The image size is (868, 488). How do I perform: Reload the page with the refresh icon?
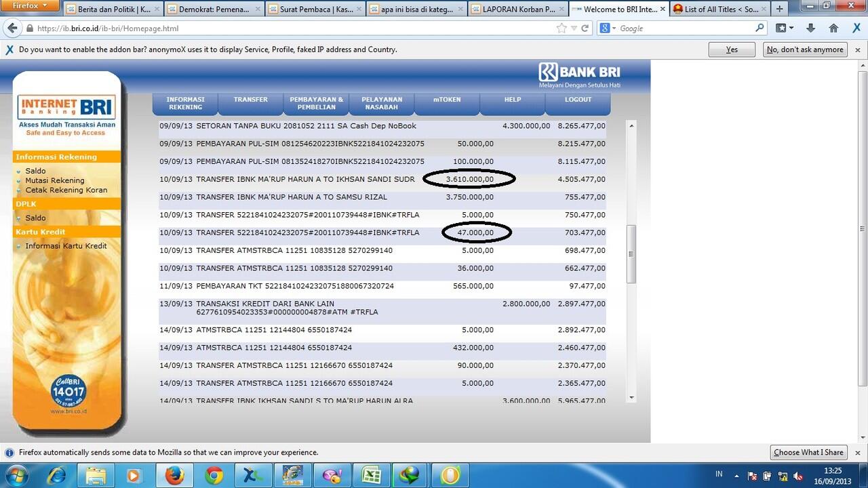[x=585, y=28]
